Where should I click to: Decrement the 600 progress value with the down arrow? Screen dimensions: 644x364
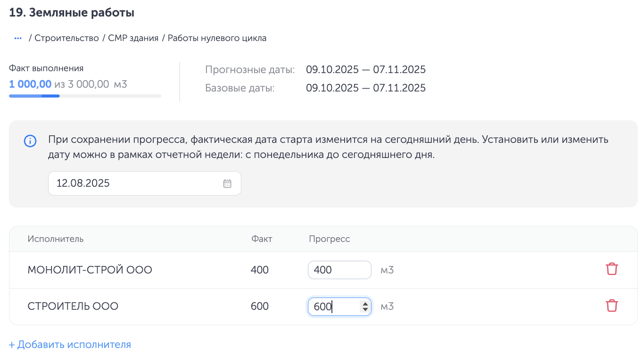365,309
